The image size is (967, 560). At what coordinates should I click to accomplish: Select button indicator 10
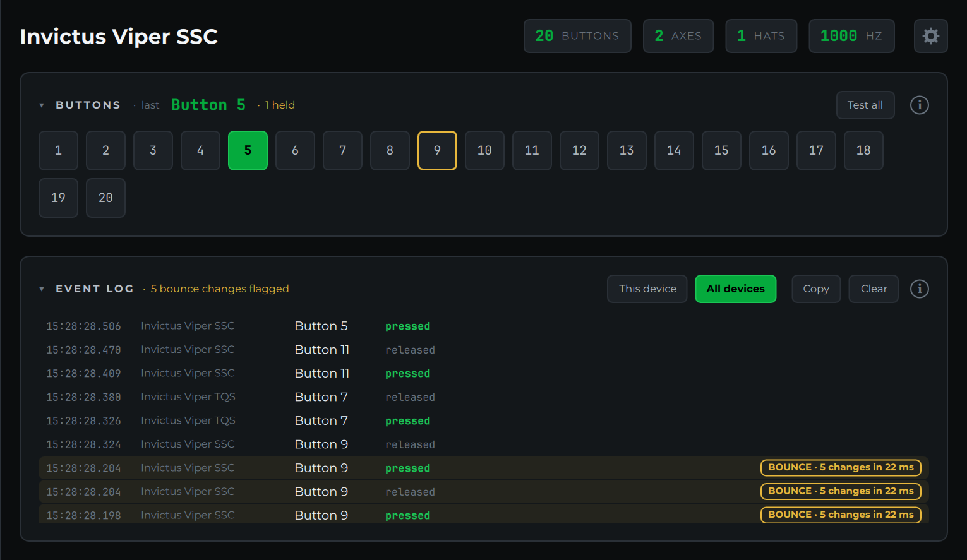point(484,150)
